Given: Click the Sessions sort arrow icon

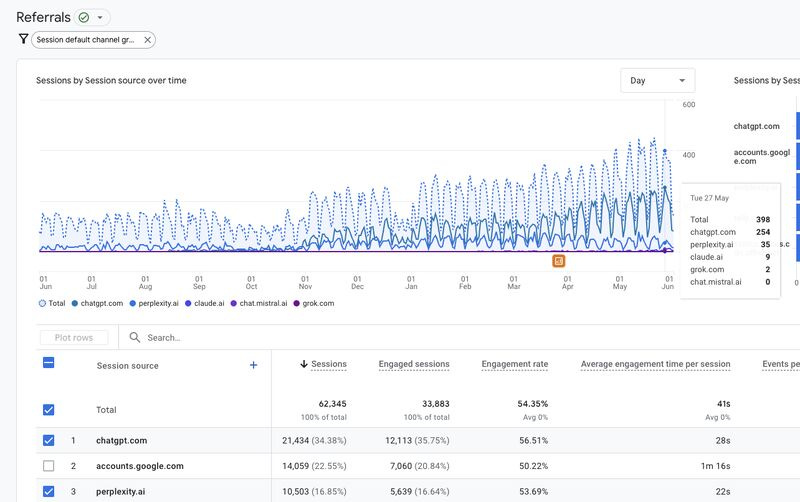Looking at the screenshot, I should tap(304, 364).
